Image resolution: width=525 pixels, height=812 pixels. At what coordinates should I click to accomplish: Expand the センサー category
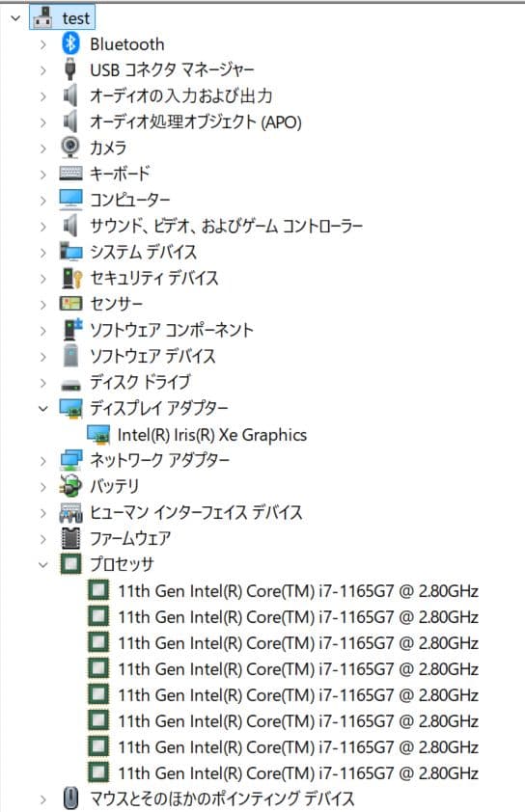[43, 305]
